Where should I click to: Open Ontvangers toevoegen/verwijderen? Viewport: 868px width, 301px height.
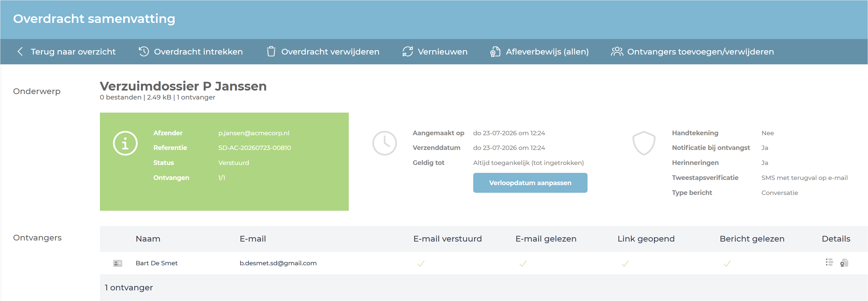point(700,52)
